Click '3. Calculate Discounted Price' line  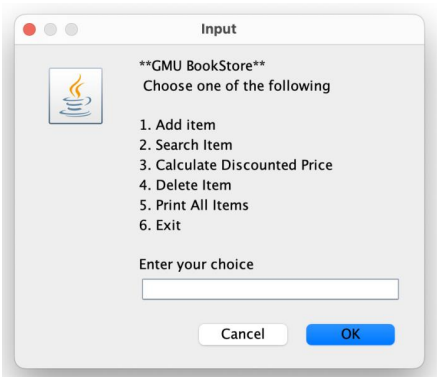236,165
